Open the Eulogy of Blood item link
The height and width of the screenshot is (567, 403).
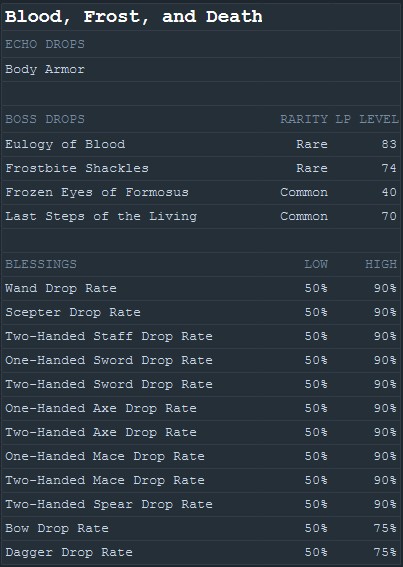[x=65, y=144]
